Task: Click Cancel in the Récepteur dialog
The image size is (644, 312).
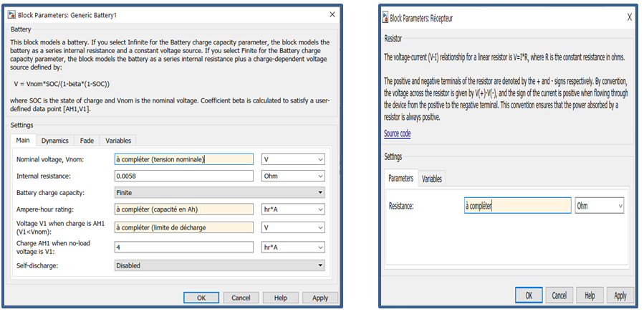Action: pos(559,295)
